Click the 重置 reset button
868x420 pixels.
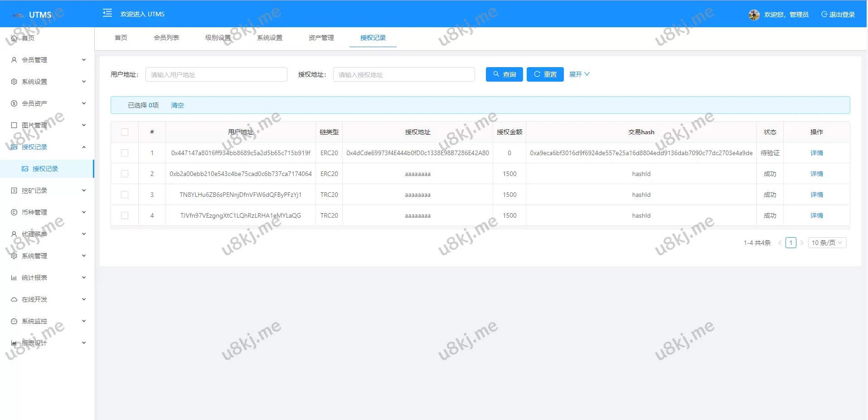(545, 74)
